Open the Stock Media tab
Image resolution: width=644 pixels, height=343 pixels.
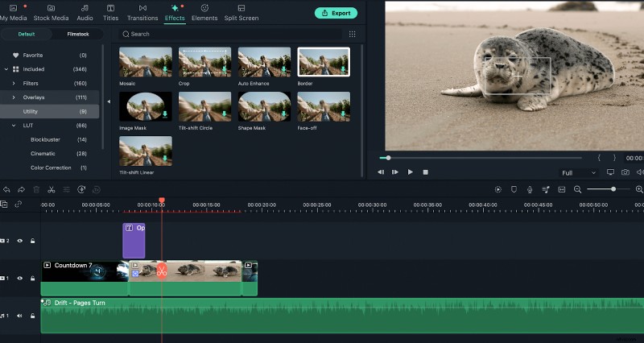pos(51,13)
